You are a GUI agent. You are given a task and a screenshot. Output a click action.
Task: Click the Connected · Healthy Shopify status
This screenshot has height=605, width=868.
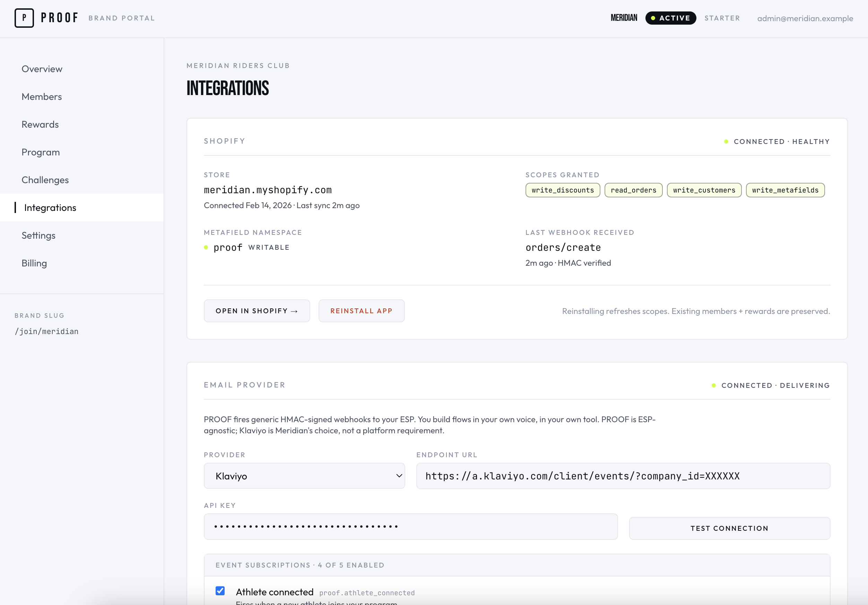point(777,142)
